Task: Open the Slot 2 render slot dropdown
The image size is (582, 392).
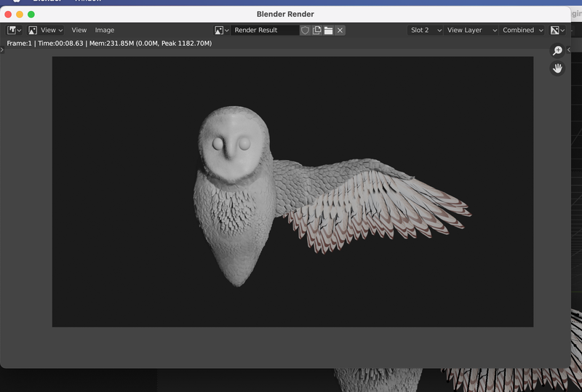Action: (x=425, y=30)
